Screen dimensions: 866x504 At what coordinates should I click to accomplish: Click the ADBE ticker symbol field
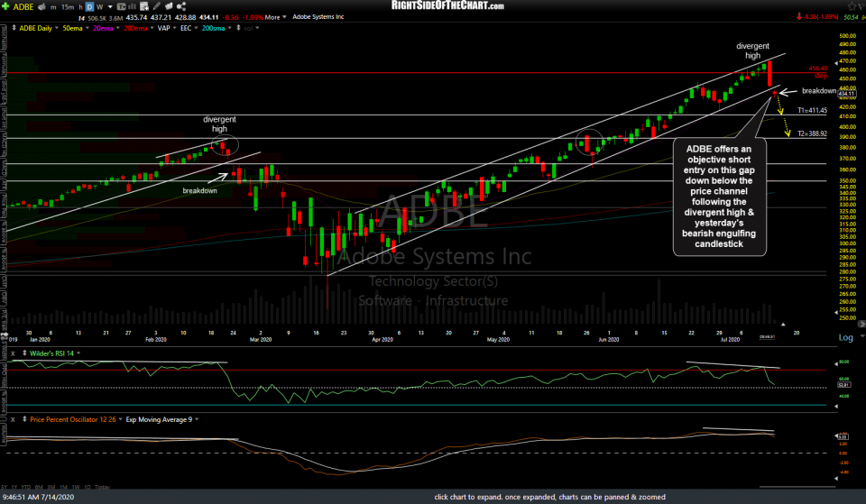[x=23, y=6]
